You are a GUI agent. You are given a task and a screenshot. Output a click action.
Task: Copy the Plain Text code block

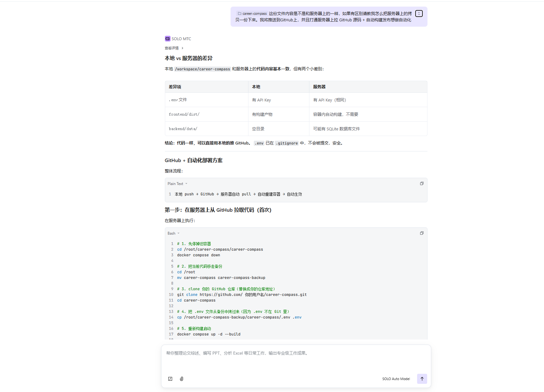point(422,183)
